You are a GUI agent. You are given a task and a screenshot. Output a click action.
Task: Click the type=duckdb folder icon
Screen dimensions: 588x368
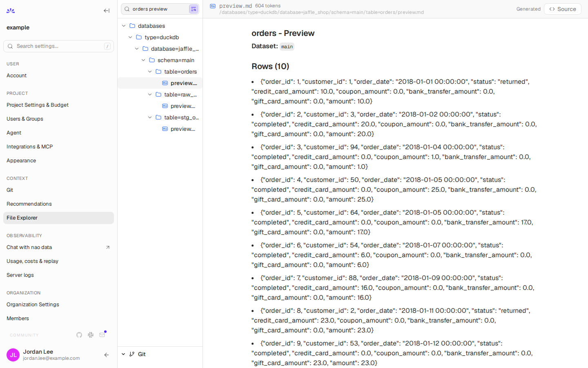[139, 37]
